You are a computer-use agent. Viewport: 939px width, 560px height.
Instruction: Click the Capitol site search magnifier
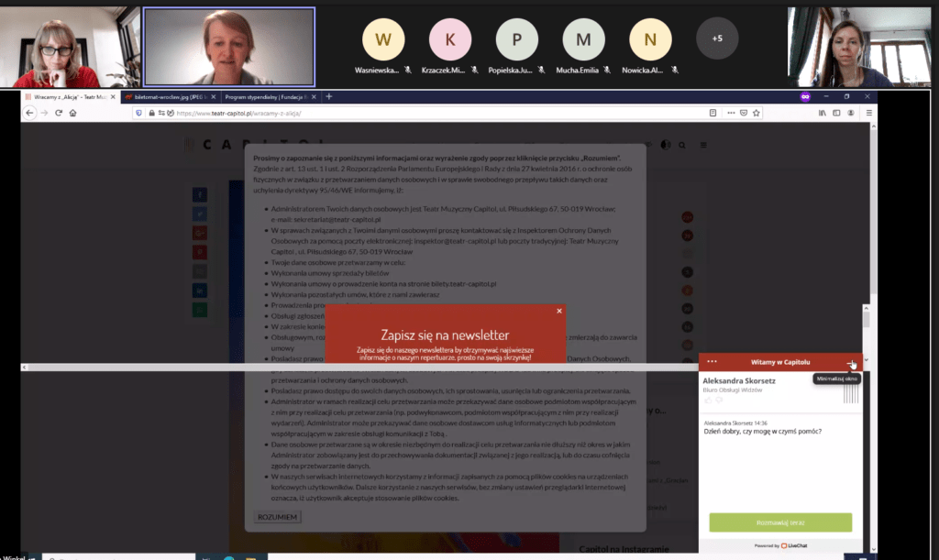coord(682,145)
